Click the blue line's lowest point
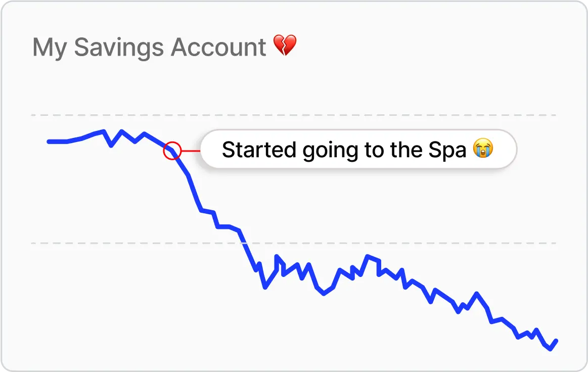 click(x=551, y=349)
